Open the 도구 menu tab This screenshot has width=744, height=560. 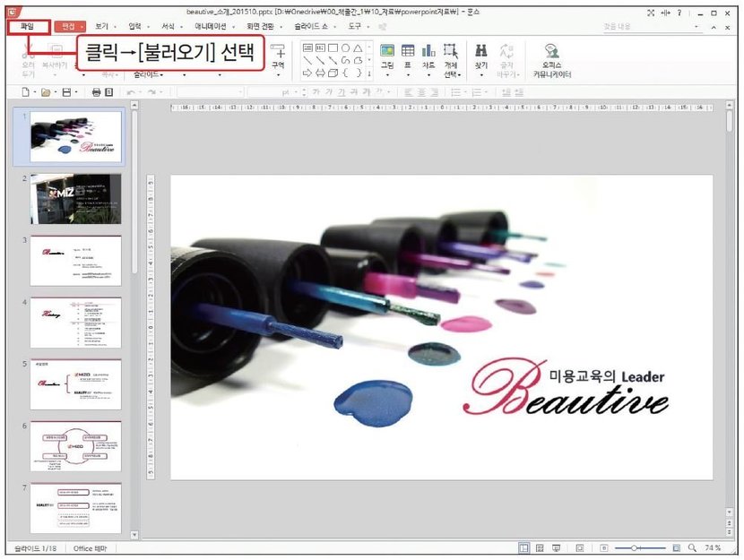pyautogui.click(x=355, y=27)
